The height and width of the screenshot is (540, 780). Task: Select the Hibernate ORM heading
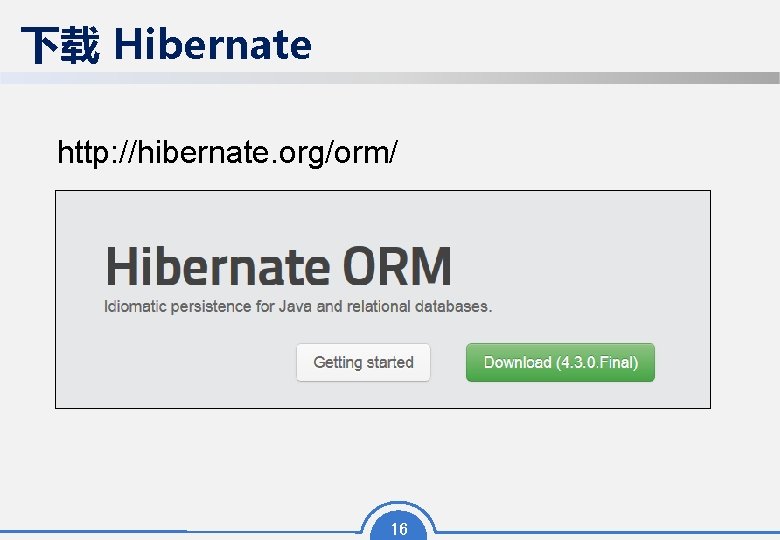[279, 266]
